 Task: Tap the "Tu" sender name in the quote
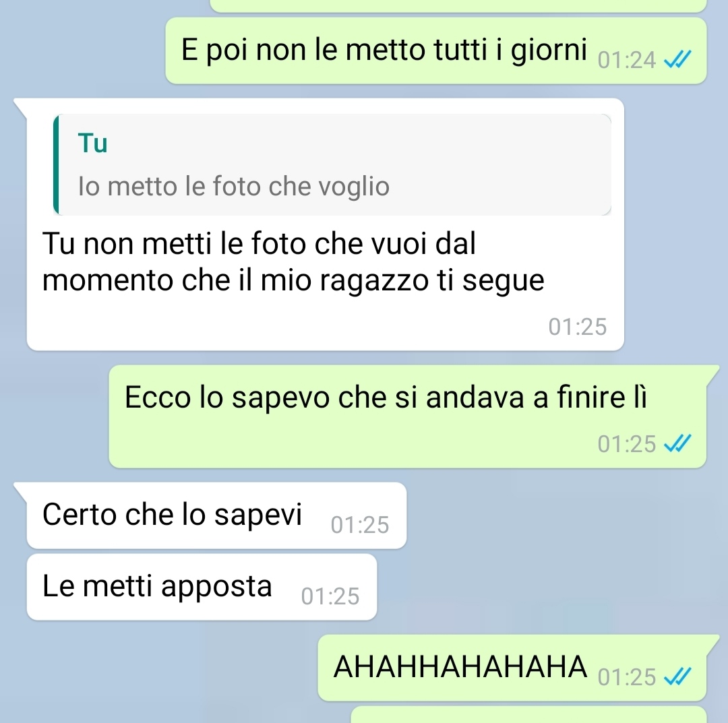93,142
